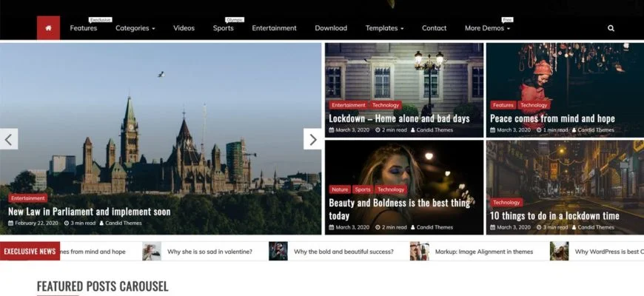
Task: Click the red home icon in navigation
Action: [48, 28]
